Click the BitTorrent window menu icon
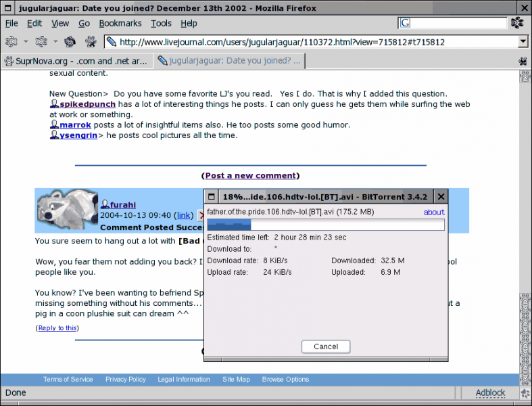The height and width of the screenshot is (406, 532). pos(211,197)
